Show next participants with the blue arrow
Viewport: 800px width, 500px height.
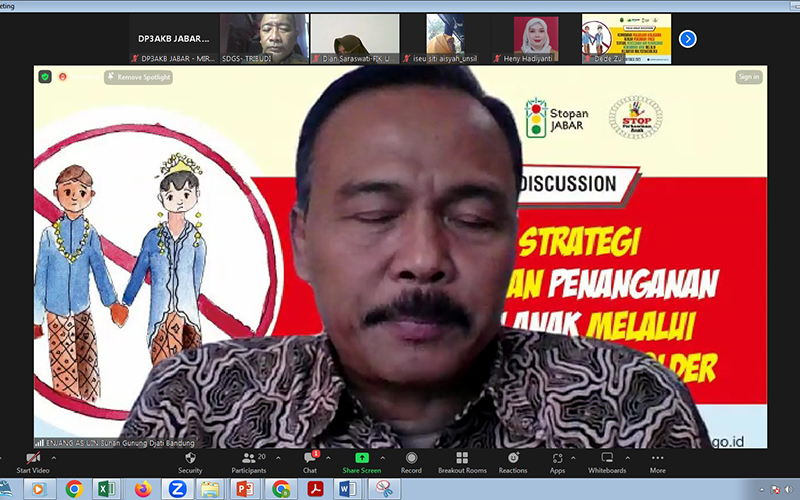(687, 39)
